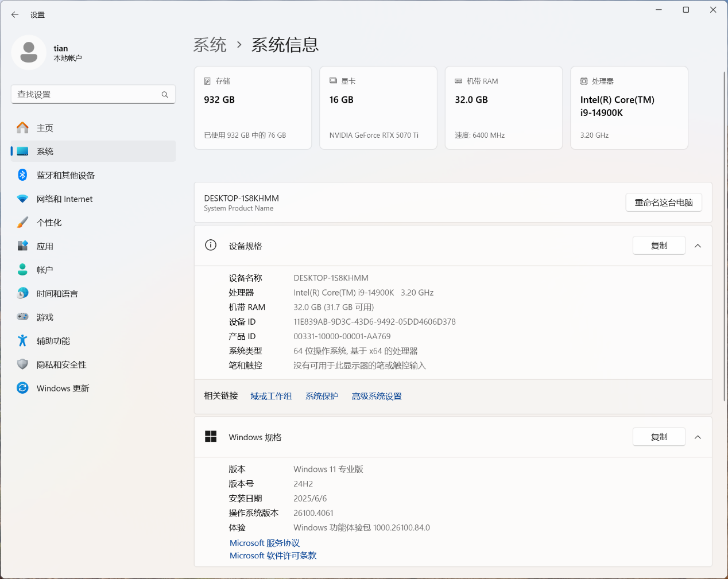728x579 pixels.
Task: Collapse the 设备规格 section chevron
Action: tap(698, 246)
